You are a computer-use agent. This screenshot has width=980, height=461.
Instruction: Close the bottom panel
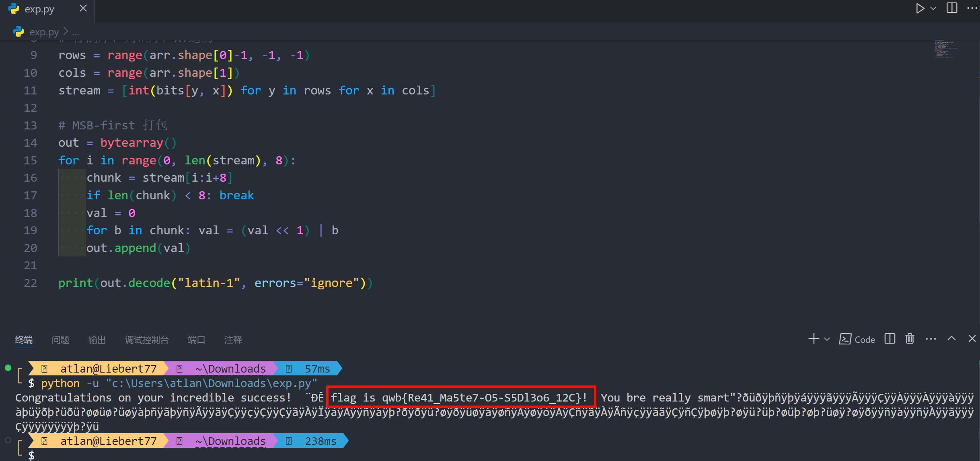(x=972, y=339)
